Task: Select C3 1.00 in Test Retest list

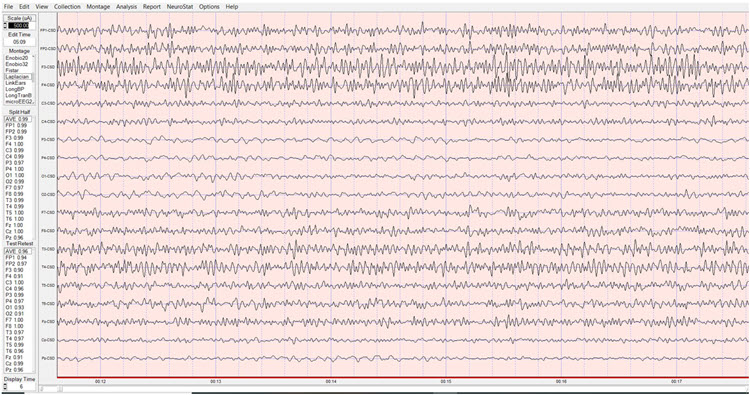Action: pos(14,283)
